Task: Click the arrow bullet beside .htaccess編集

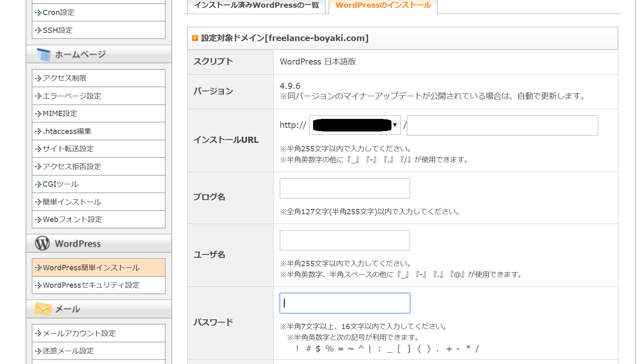Action: pos(38,131)
